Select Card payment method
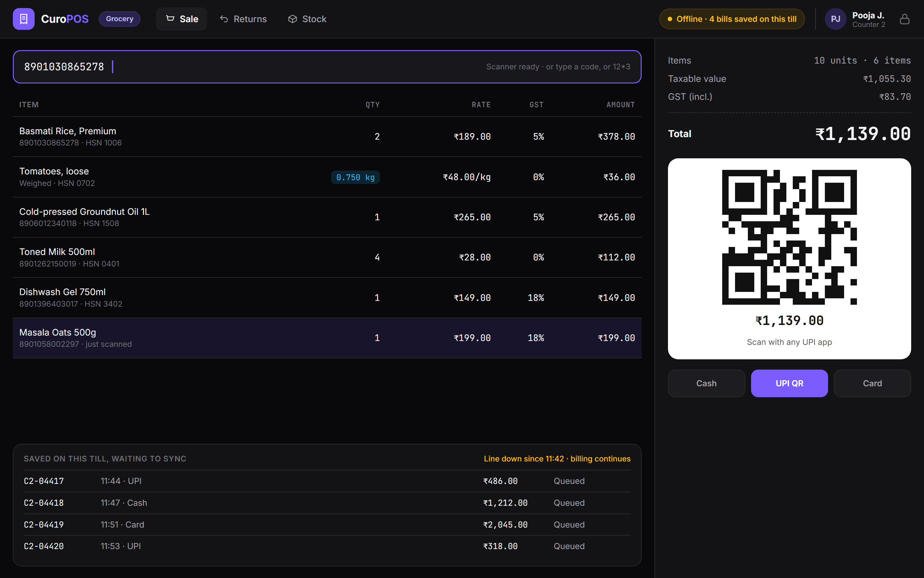 [872, 383]
